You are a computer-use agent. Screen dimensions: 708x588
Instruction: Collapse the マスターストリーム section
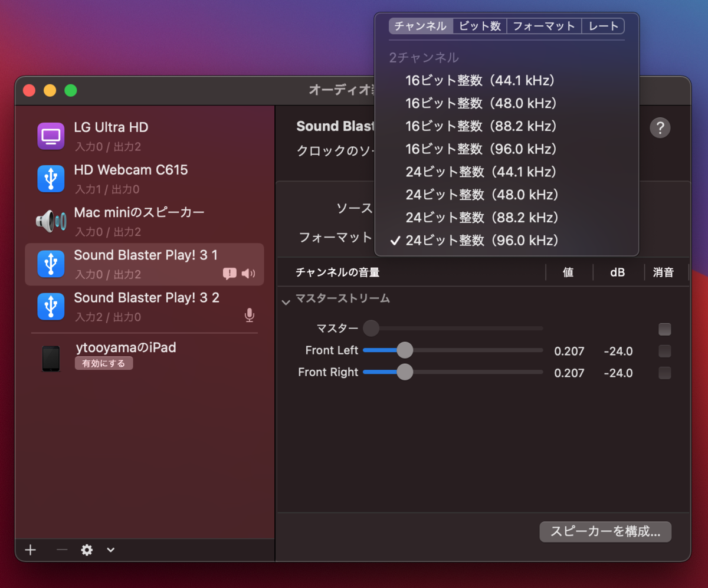point(286,301)
